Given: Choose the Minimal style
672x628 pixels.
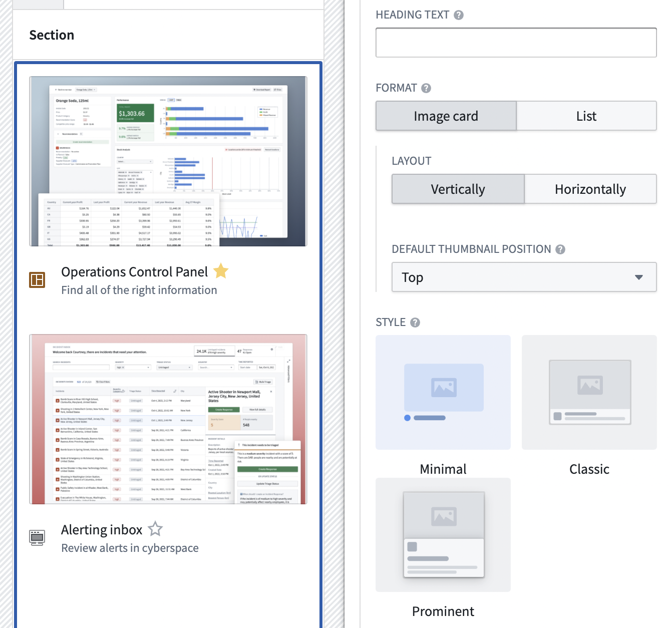Looking at the screenshot, I should coord(443,392).
